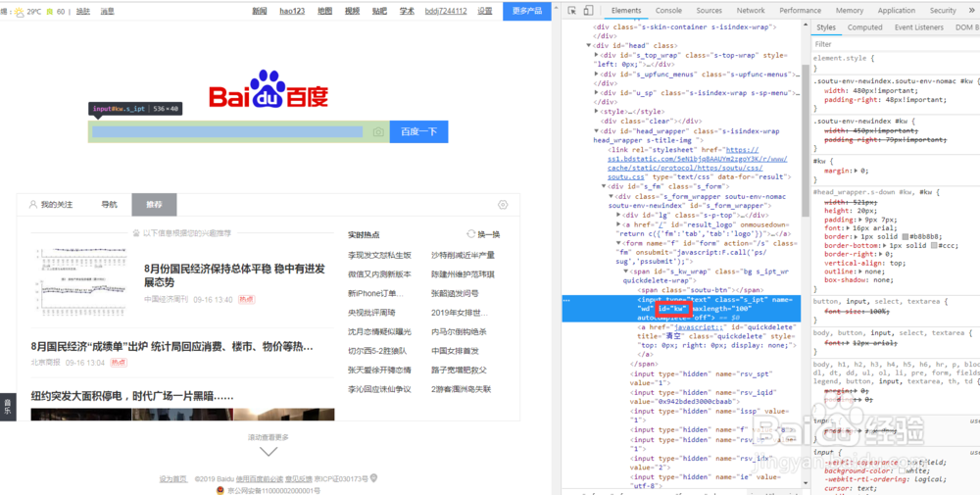Click the camera image-search icon in search box
980x495 pixels.
(x=378, y=132)
